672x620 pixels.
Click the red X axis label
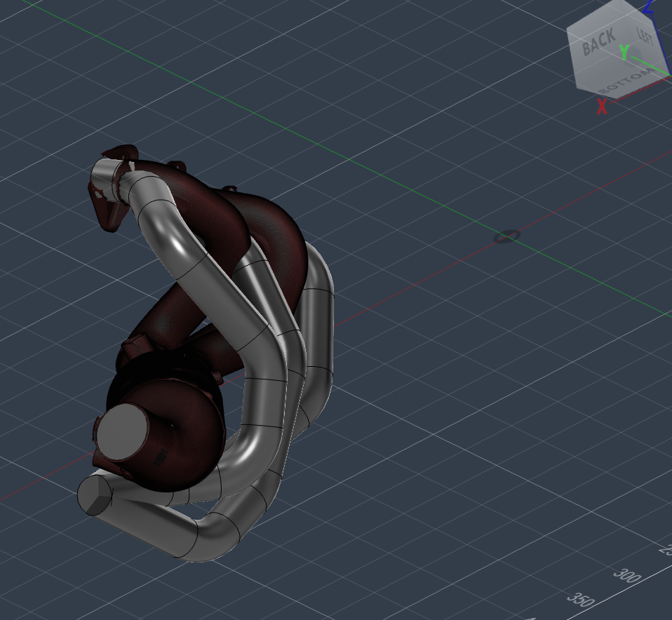click(601, 107)
